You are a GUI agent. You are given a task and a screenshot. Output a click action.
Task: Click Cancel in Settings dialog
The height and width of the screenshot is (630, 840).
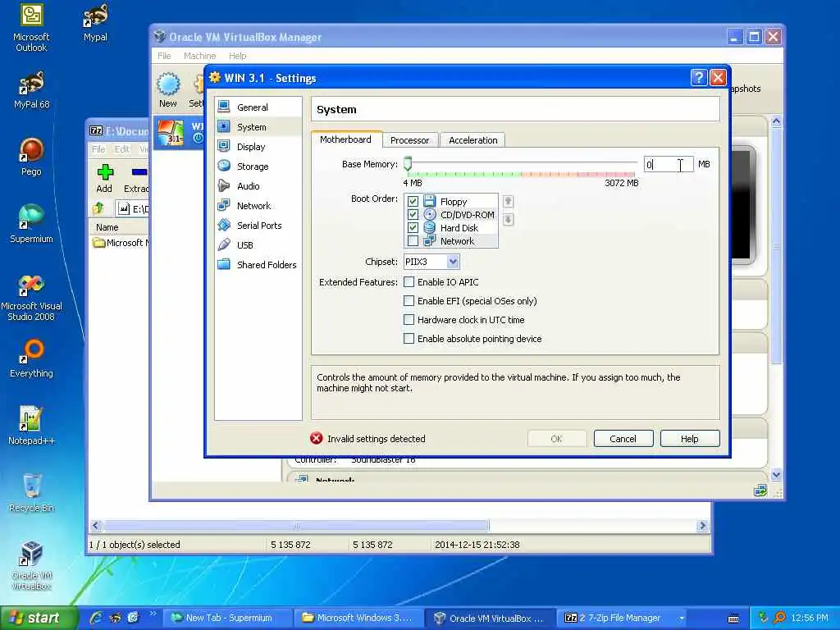[x=623, y=439]
